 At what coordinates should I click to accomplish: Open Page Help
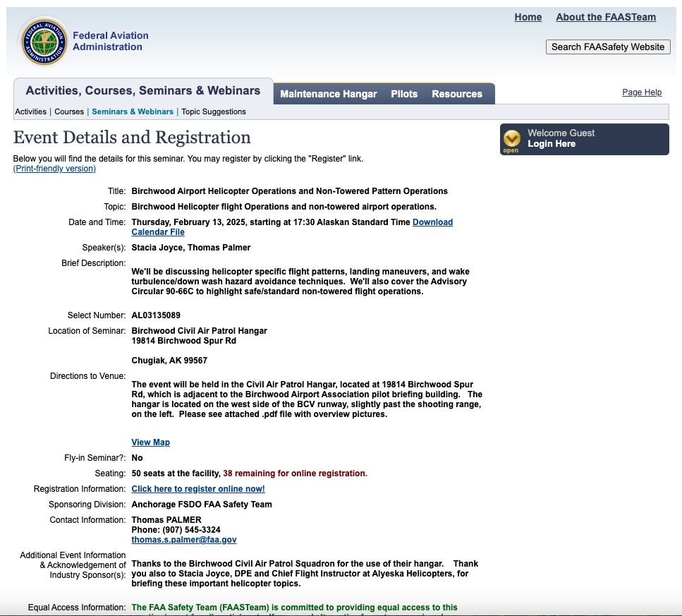[642, 92]
